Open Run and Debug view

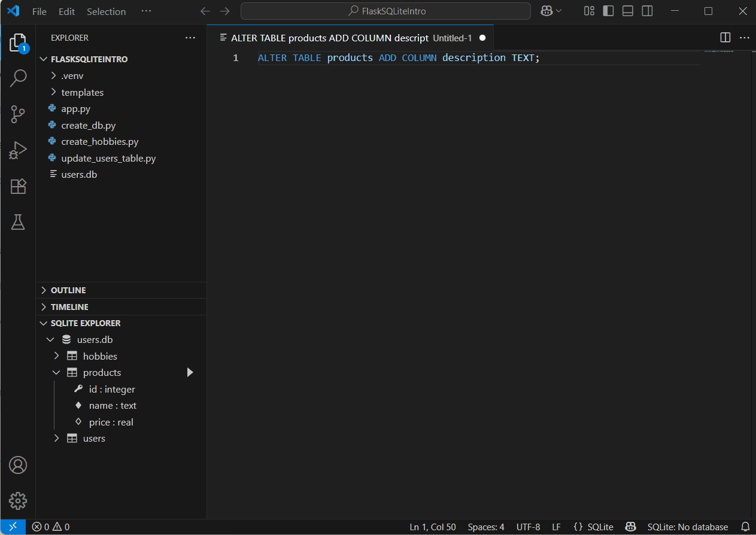pos(18,150)
